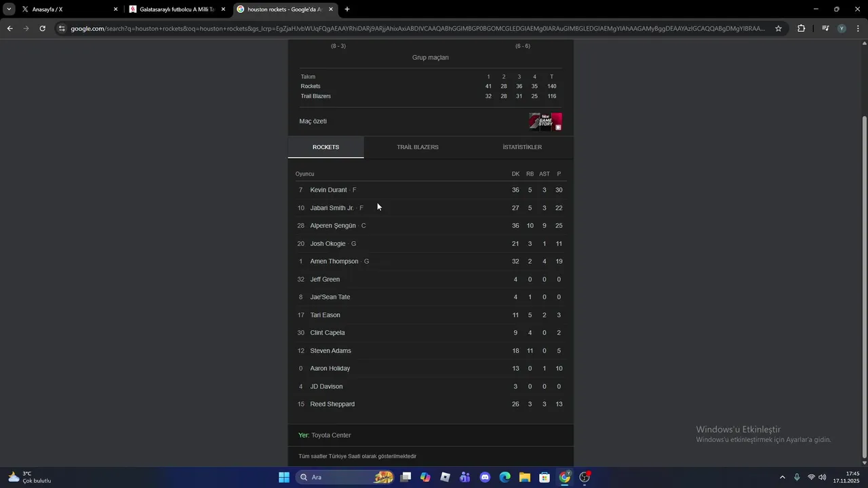Click Rockets total score 140

(x=552, y=86)
